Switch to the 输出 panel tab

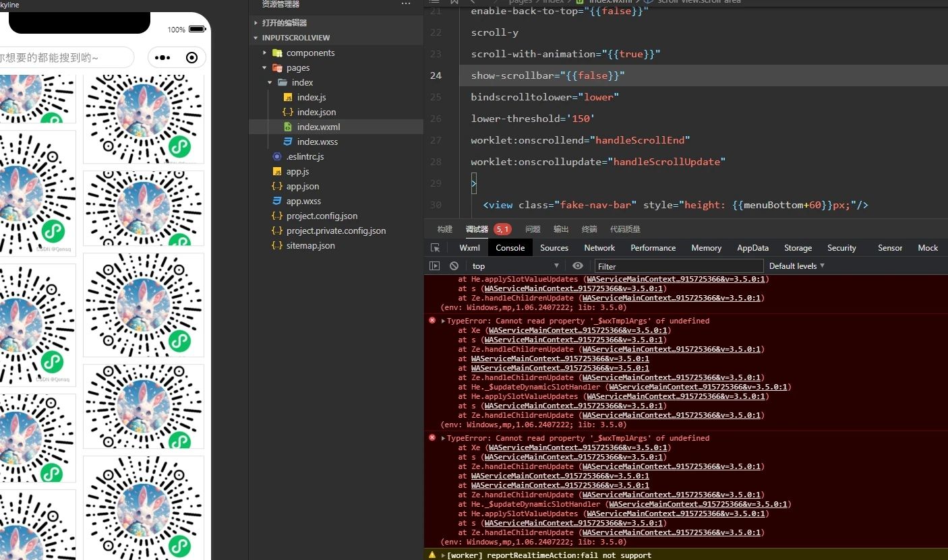coord(561,229)
